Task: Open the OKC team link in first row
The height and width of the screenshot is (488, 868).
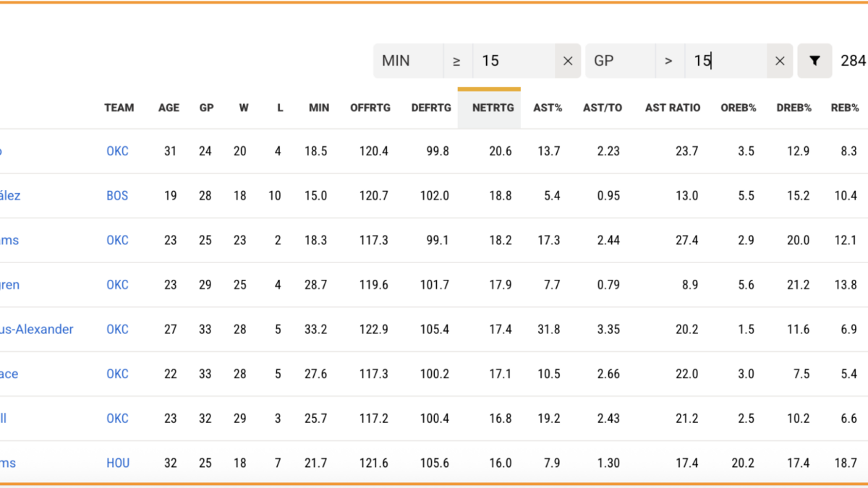Action: click(117, 151)
